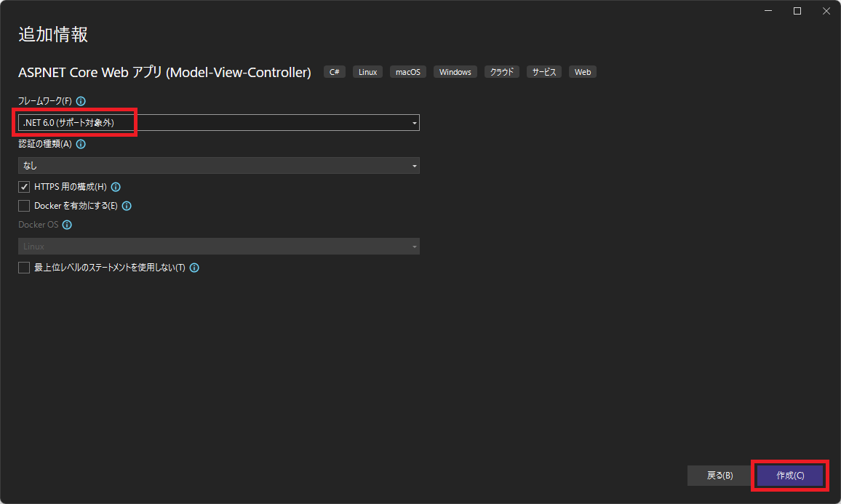The image size is (841, 504).
Task: Show info for HTTPS 用の構成(H)
Action: click(116, 187)
